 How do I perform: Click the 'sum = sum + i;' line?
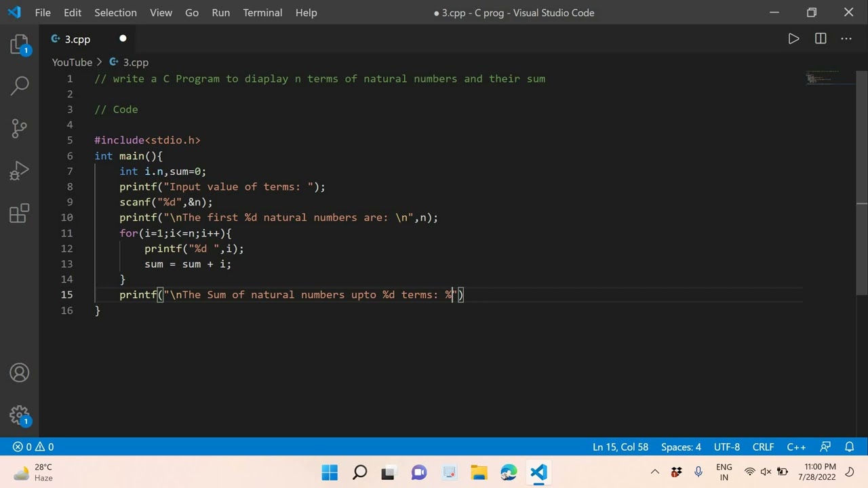pyautogui.click(x=188, y=264)
